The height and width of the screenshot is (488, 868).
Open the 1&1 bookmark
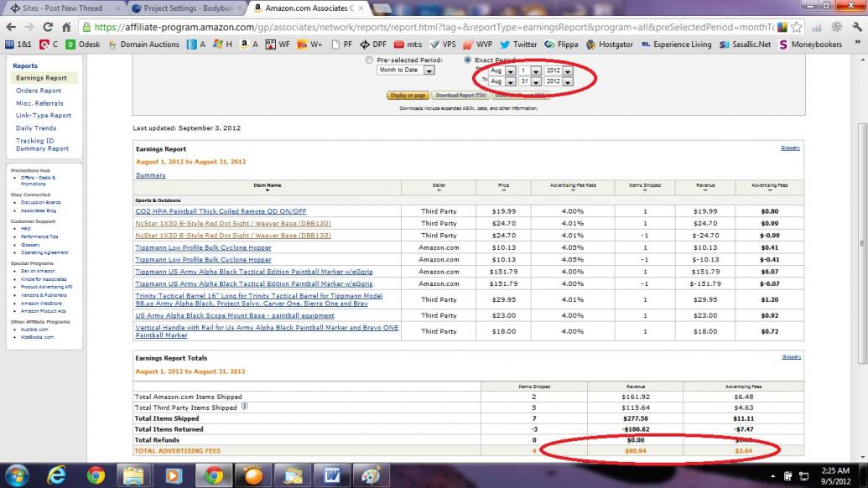18,44
